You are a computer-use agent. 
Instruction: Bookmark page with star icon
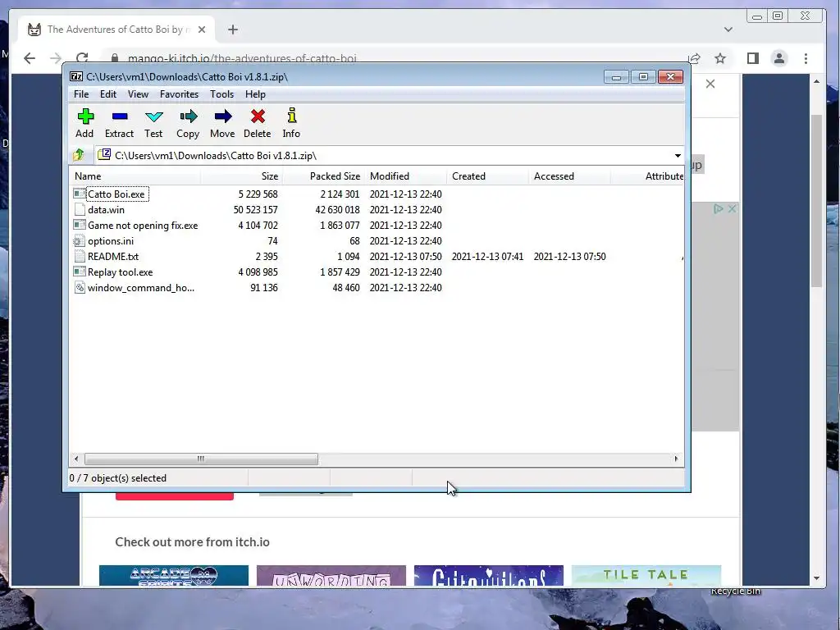720,58
